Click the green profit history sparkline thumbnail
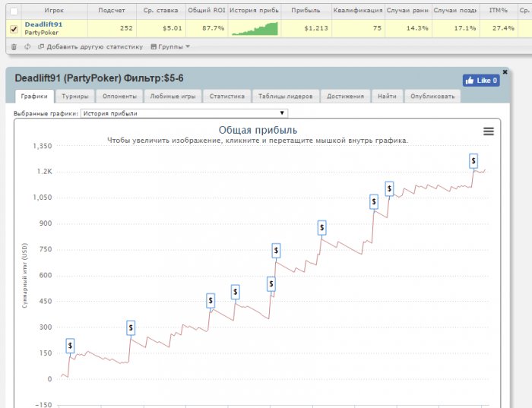The height and width of the screenshot is (408, 532). pyautogui.click(x=255, y=28)
